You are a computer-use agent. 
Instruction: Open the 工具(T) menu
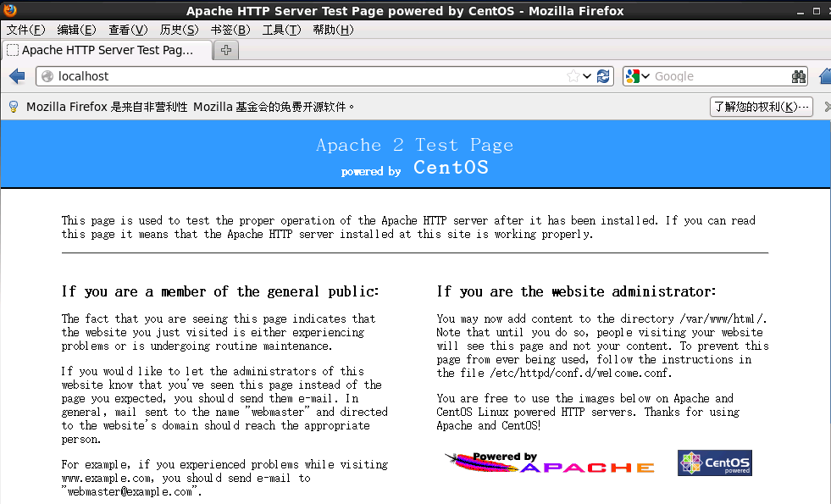pos(281,30)
